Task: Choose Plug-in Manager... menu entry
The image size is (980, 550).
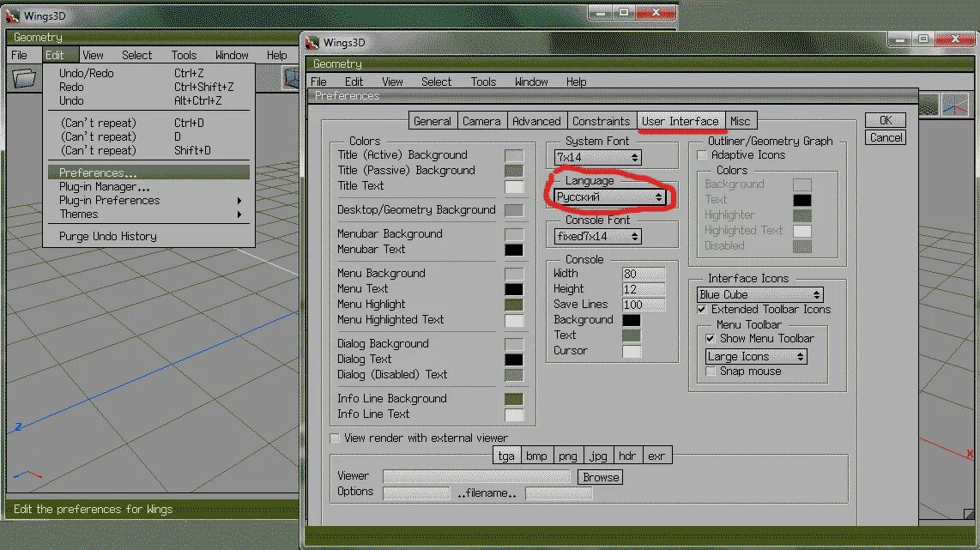Action: pyautogui.click(x=148, y=187)
